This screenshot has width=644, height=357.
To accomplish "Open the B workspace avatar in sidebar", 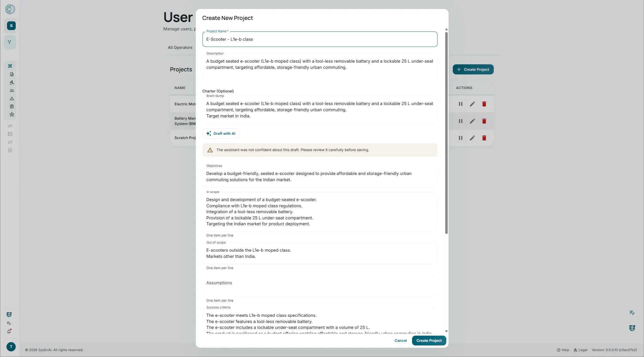I will (11, 26).
